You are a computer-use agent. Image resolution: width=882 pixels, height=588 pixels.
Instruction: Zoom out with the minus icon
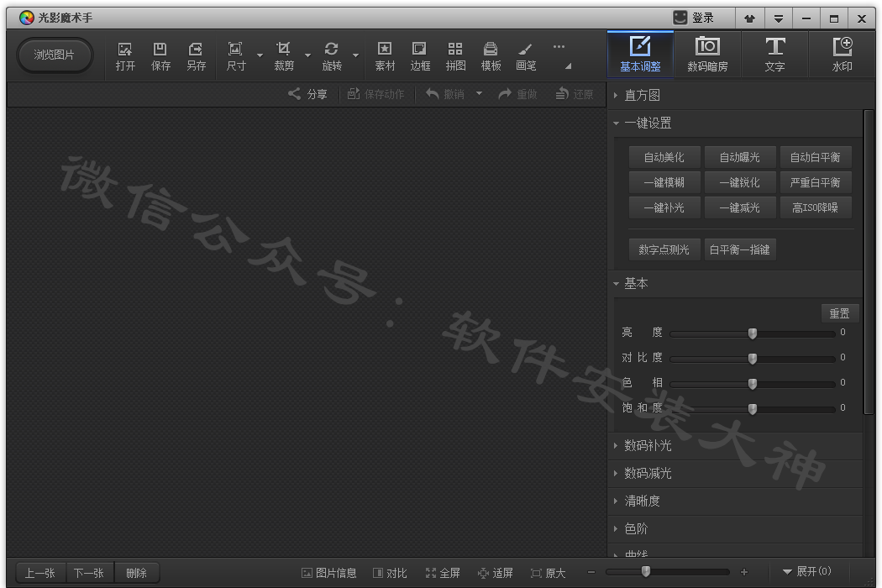pos(591,572)
